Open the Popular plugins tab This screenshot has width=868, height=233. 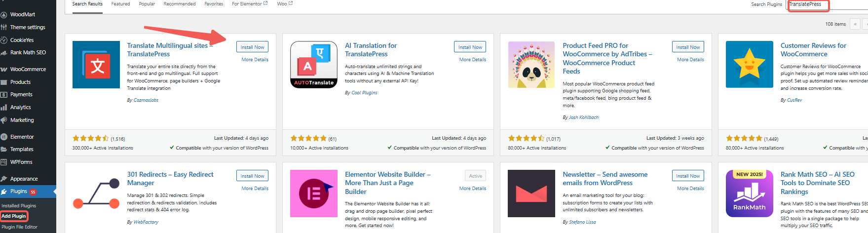tap(147, 4)
